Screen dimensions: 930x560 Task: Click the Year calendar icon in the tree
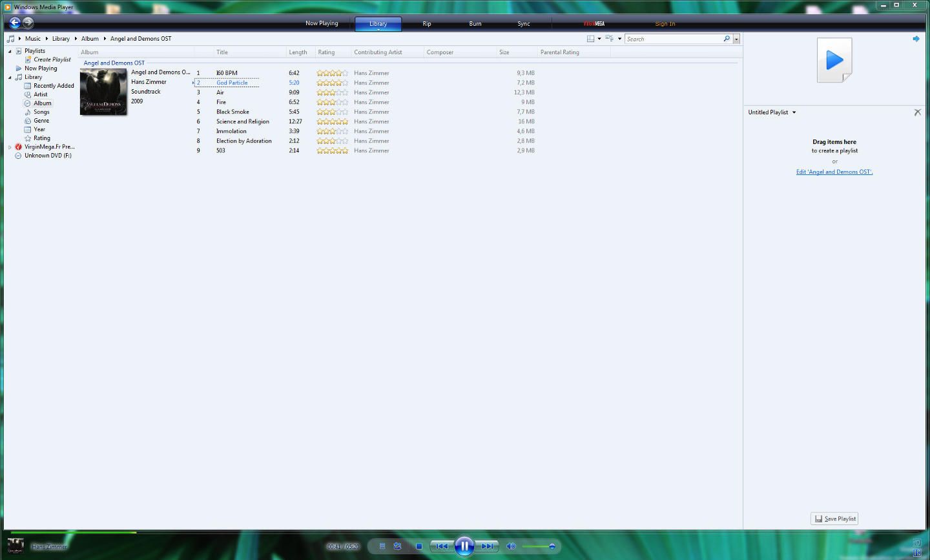coord(28,129)
